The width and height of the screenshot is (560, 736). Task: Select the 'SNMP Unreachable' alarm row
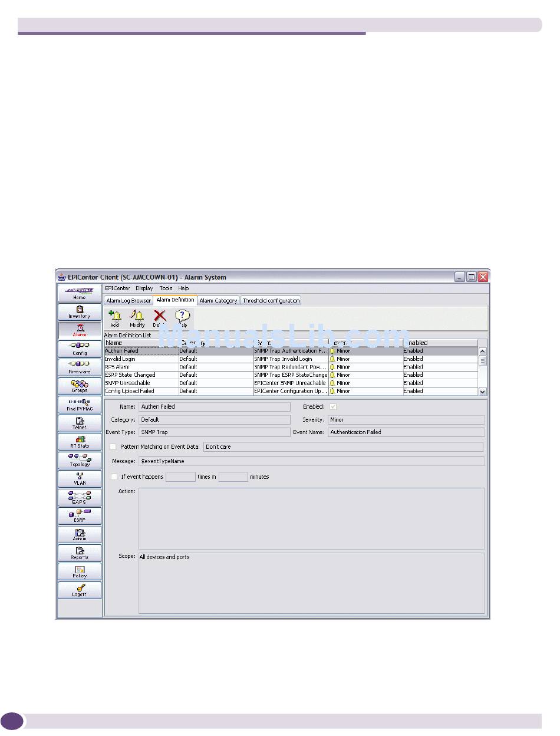(x=291, y=383)
